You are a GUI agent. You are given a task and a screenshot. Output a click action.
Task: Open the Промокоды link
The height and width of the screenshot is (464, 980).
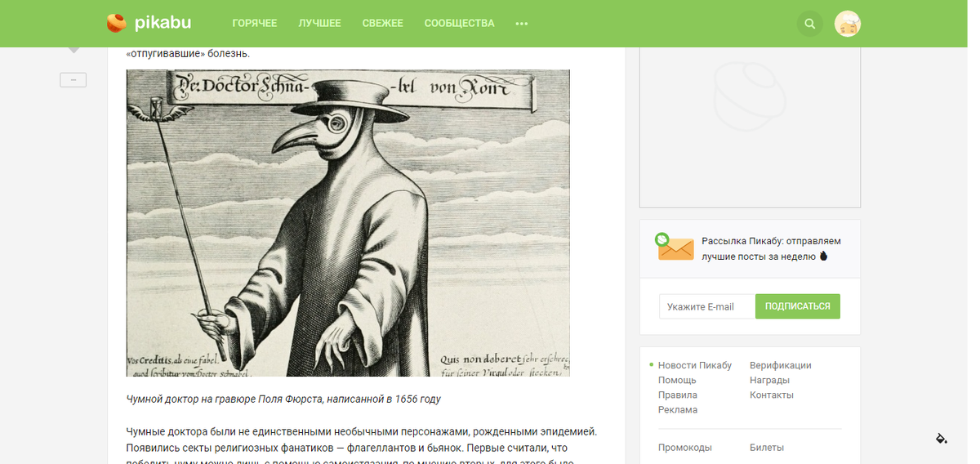[x=685, y=447]
